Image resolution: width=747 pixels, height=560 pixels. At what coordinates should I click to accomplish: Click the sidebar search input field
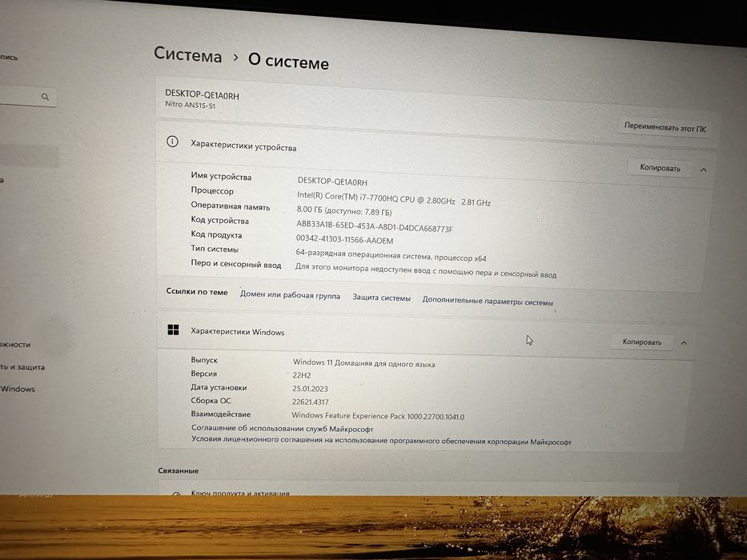click(26, 97)
